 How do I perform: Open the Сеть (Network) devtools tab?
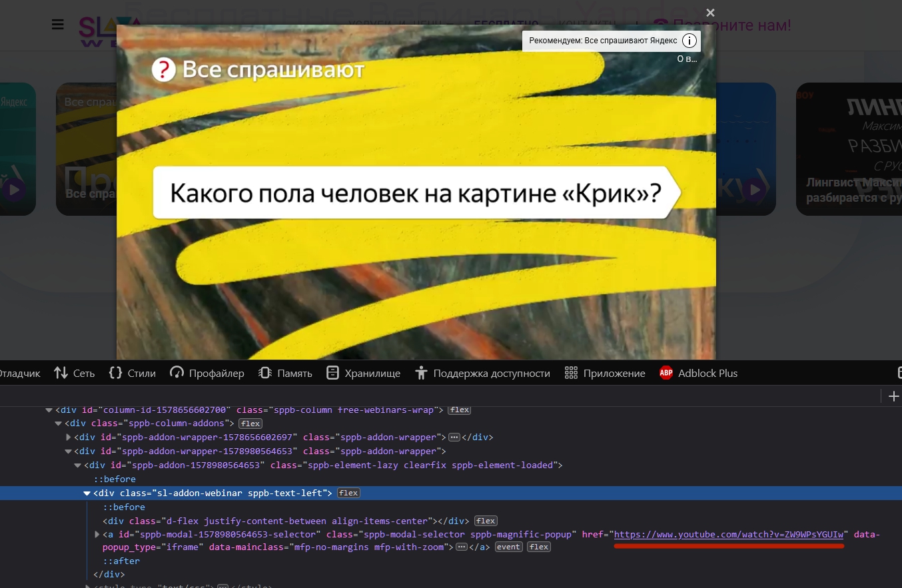click(75, 373)
